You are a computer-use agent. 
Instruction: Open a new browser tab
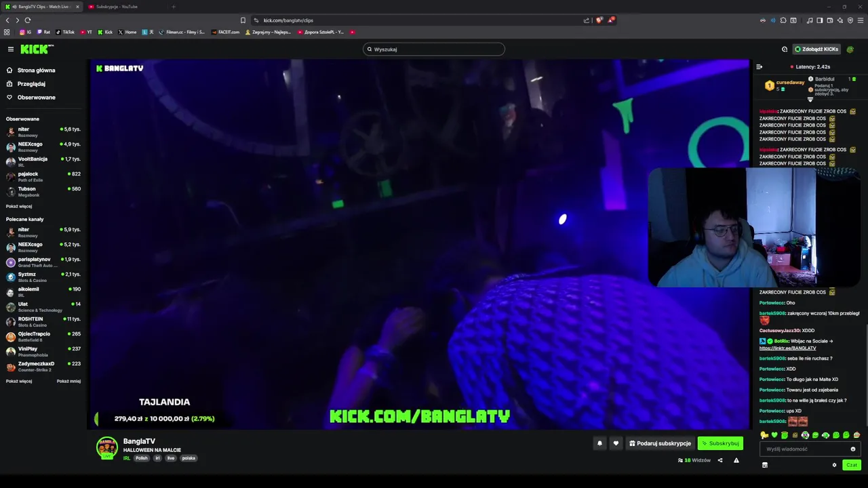pos(174,7)
